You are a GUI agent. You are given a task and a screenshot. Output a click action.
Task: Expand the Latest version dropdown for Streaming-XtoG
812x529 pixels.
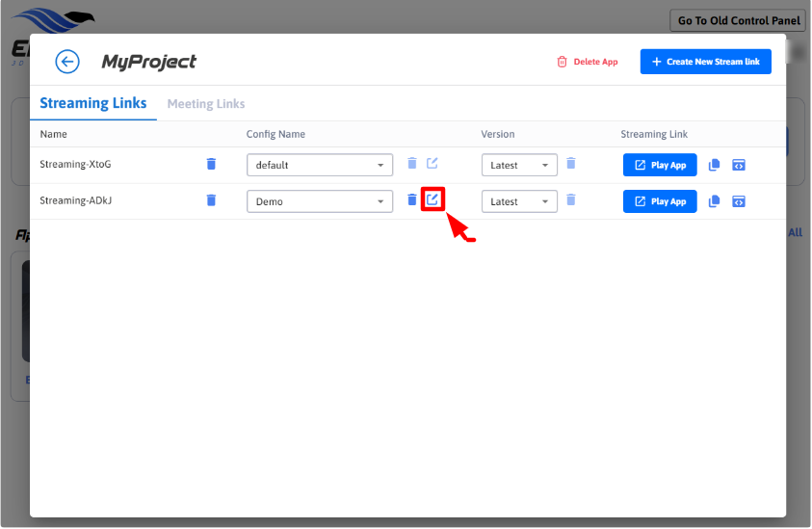coord(519,165)
